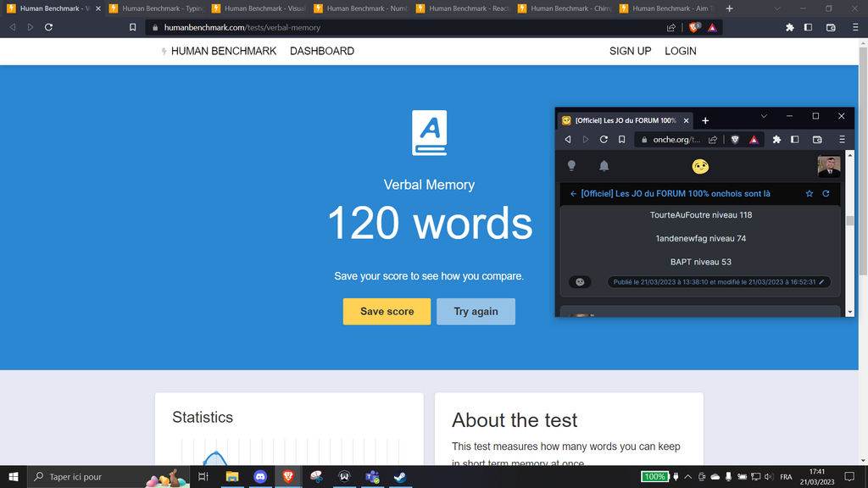
Task: Switch to the Human Benchmark Reaction tab
Action: pos(463,8)
